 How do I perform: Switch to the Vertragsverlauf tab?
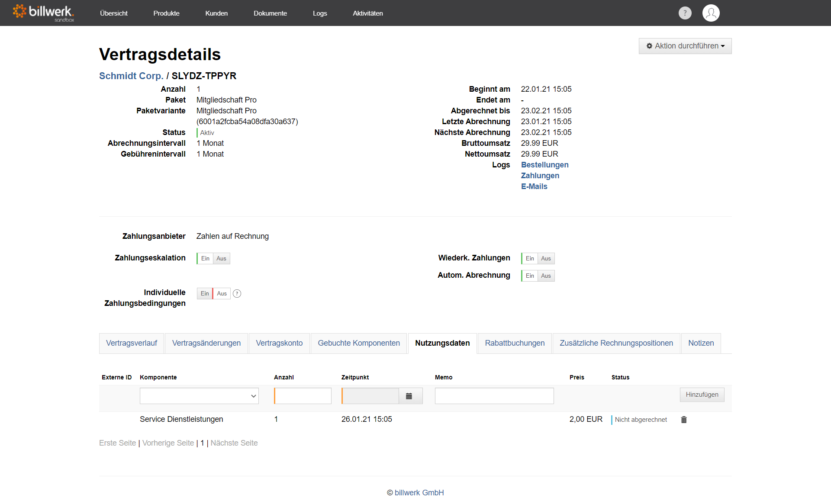click(132, 343)
